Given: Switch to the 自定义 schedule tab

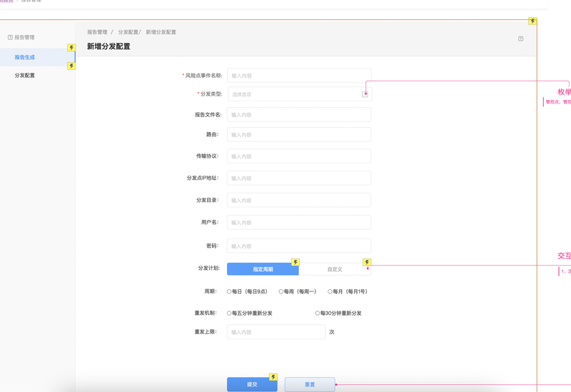Looking at the screenshot, I should 335,269.
